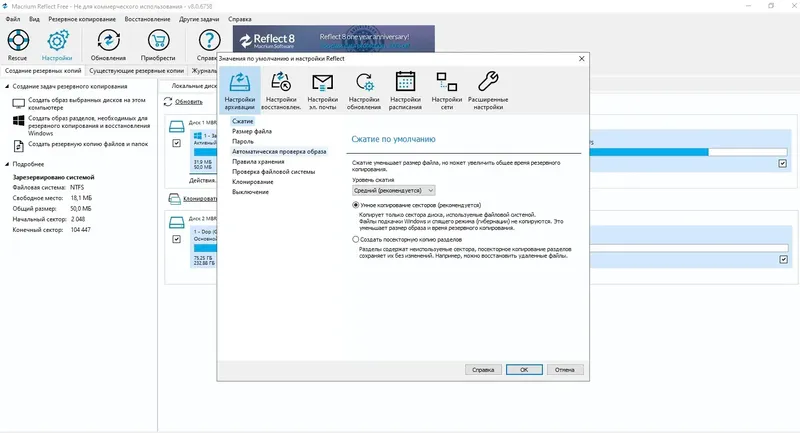Open Настройки обновления icon in dialog
Viewport: 800px width, 433px height.
364,90
